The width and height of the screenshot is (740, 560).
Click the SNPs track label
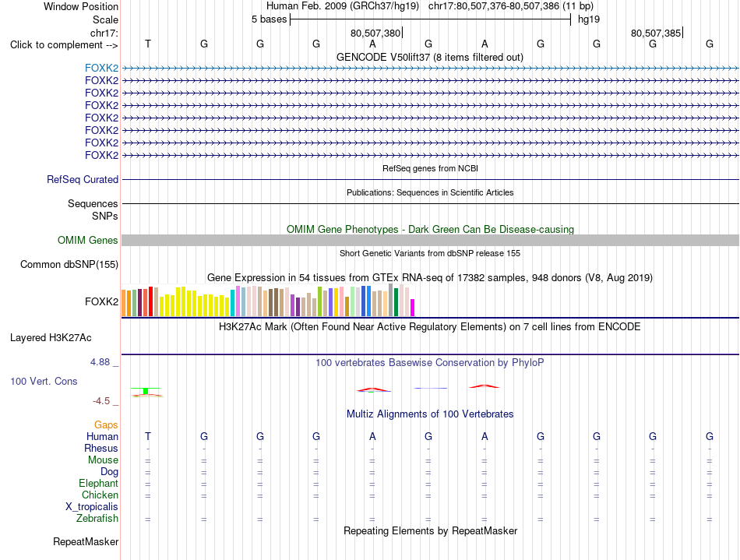[105, 216]
